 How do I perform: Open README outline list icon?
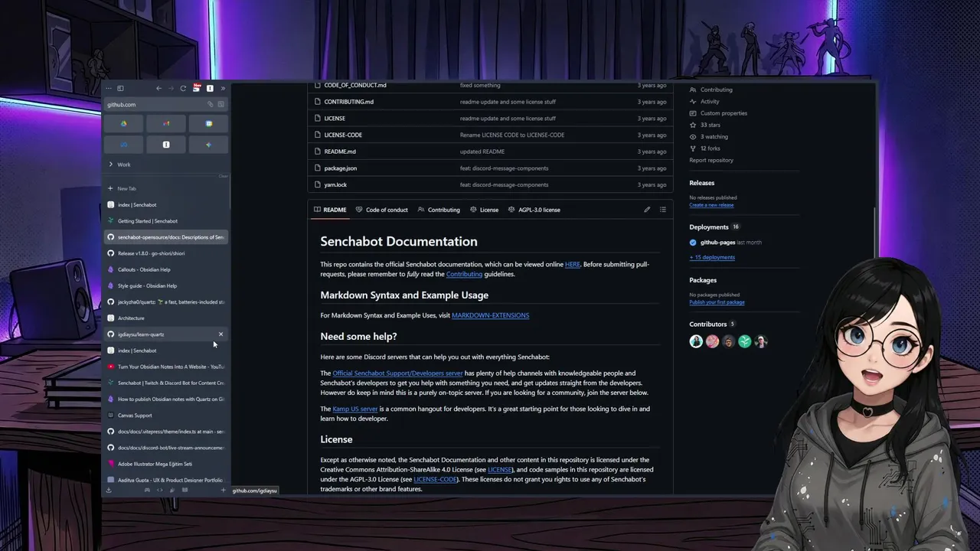pyautogui.click(x=663, y=210)
